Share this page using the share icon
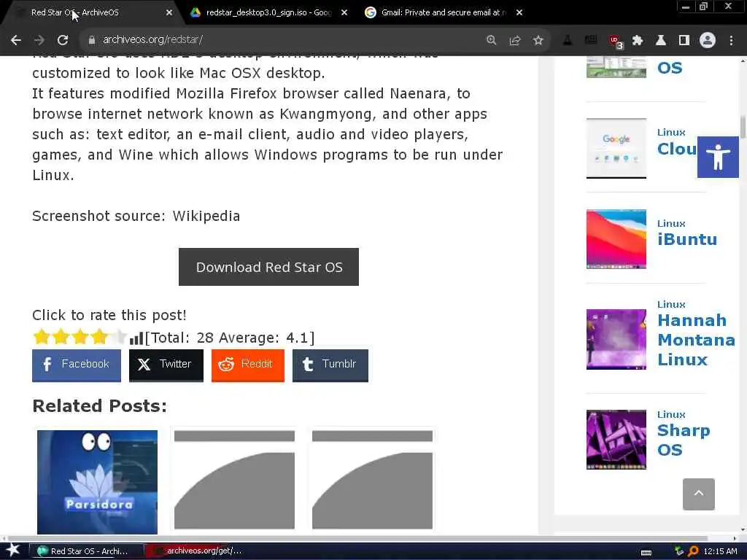 coord(514,40)
